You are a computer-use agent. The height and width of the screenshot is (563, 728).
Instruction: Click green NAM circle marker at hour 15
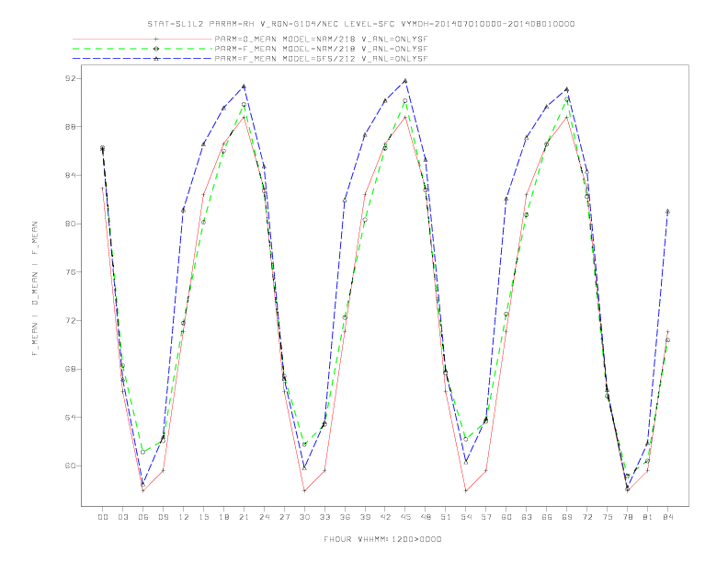(x=203, y=222)
